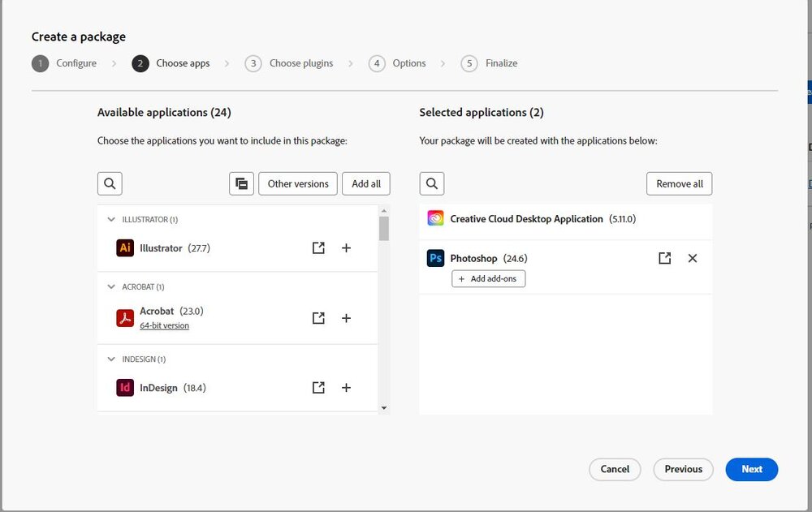Open Photoshop details via external link icon
This screenshot has height=512, width=812.
click(x=665, y=258)
